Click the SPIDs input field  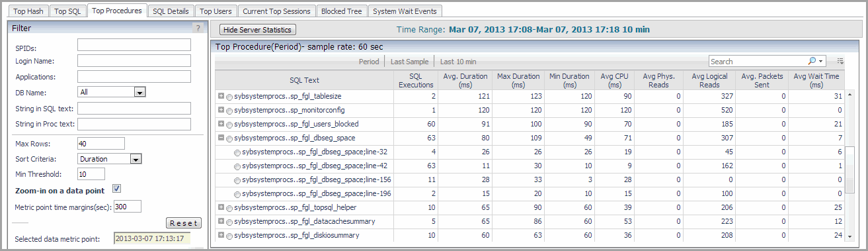click(x=134, y=45)
